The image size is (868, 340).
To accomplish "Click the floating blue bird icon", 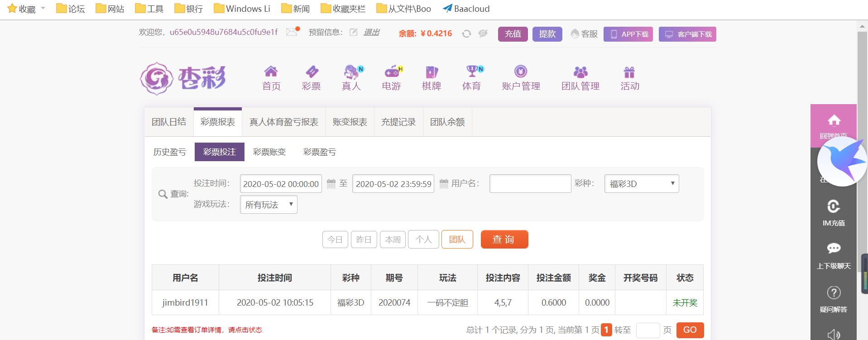I will tap(842, 161).
